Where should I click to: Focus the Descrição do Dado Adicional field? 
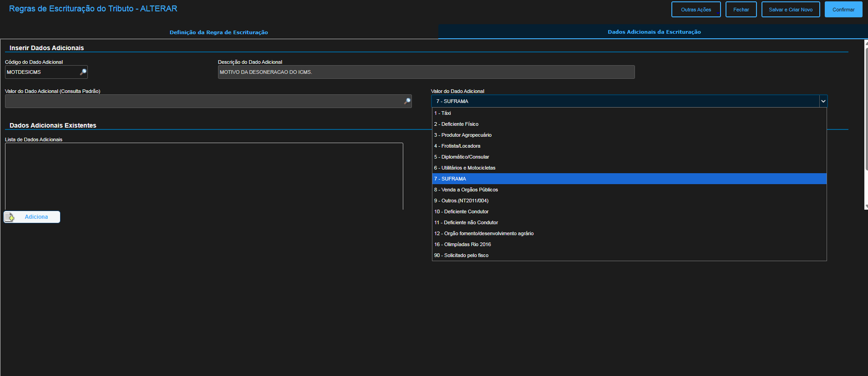coord(426,72)
